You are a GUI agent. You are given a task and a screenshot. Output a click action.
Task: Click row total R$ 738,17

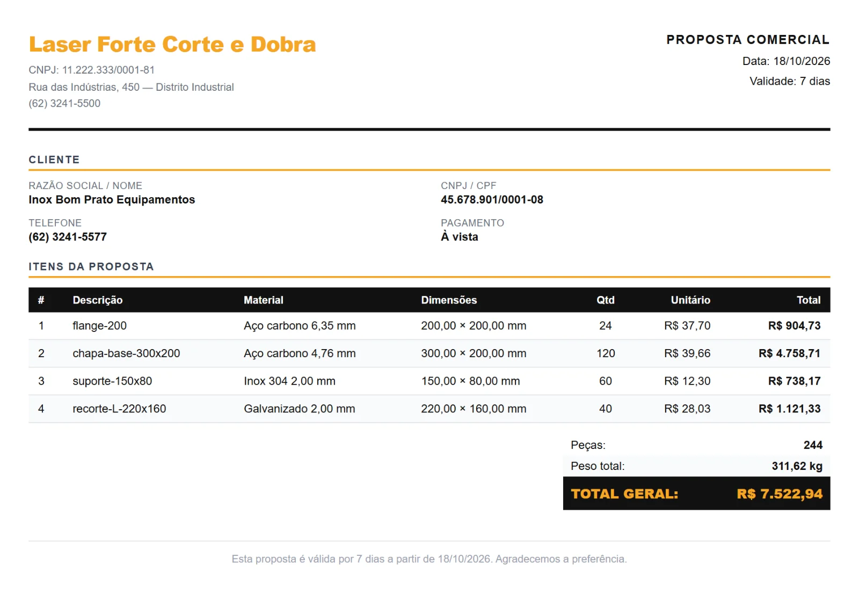pos(795,381)
